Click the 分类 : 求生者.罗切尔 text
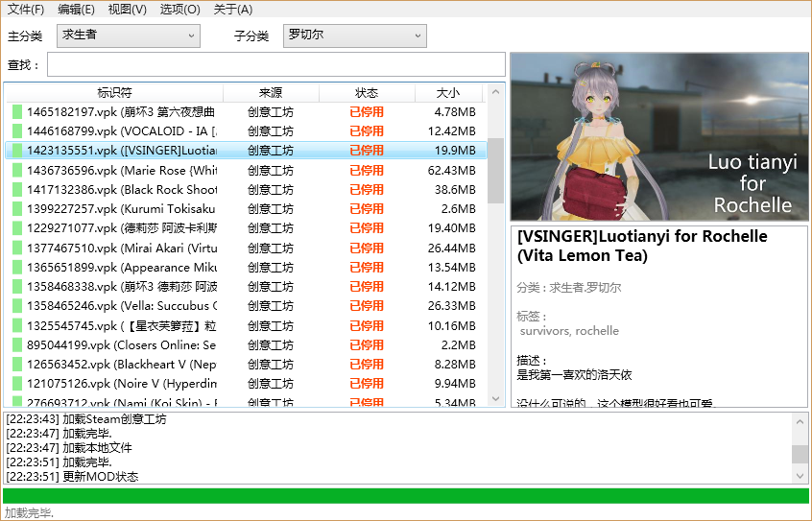The width and height of the screenshot is (812, 521). [568, 288]
